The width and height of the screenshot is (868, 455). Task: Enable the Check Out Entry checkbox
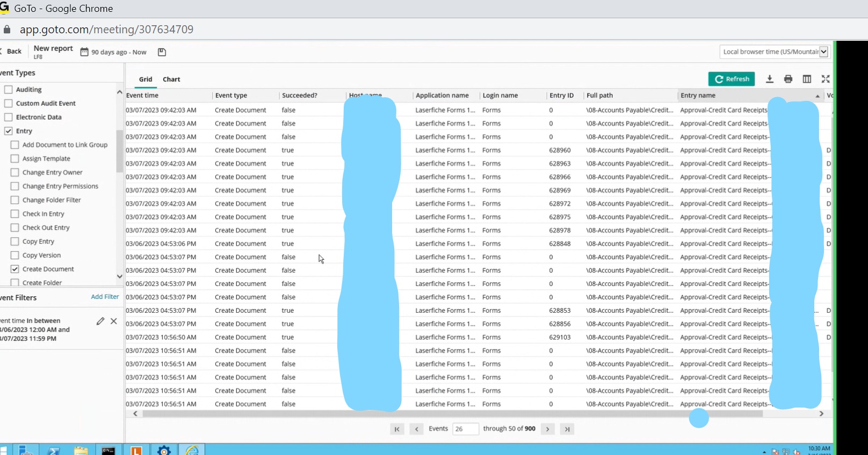click(x=15, y=227)
